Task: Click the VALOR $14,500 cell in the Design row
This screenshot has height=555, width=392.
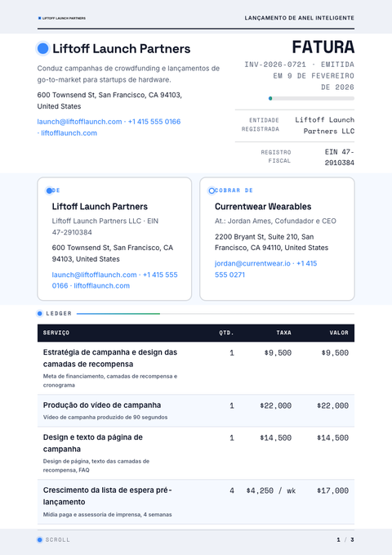Action: pyautogui.click(x=332, y=438)
